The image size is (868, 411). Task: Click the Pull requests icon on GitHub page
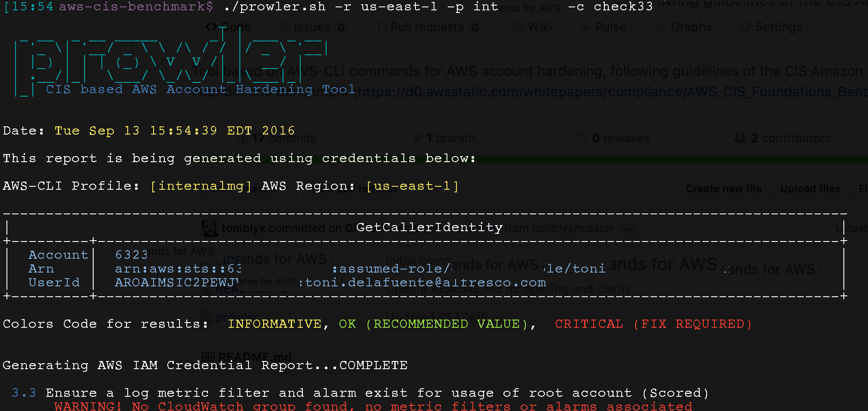tap(382, 27)
